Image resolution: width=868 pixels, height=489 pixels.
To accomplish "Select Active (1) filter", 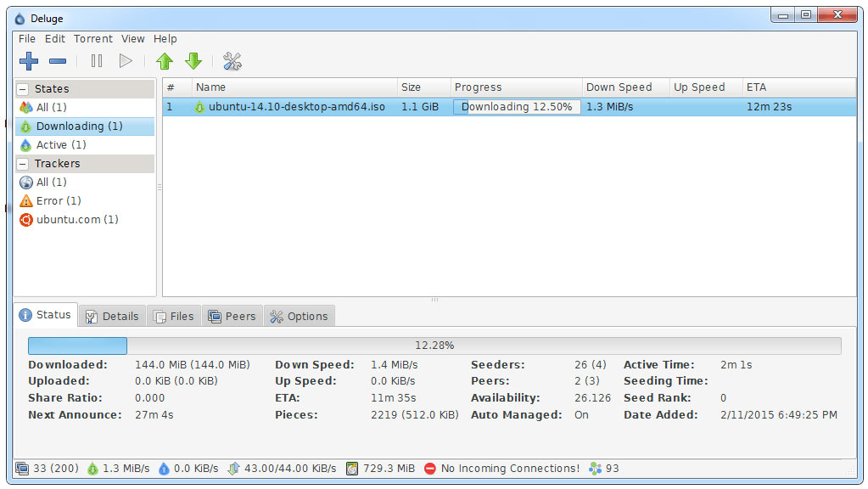I will [x=85, y=145].
